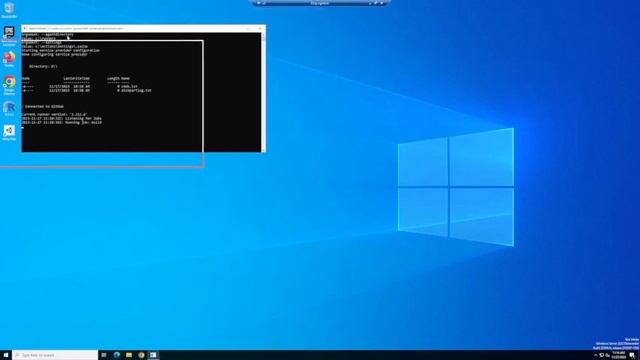
Task: Open Chrome from the taskbar
Action: click(141, 355)
